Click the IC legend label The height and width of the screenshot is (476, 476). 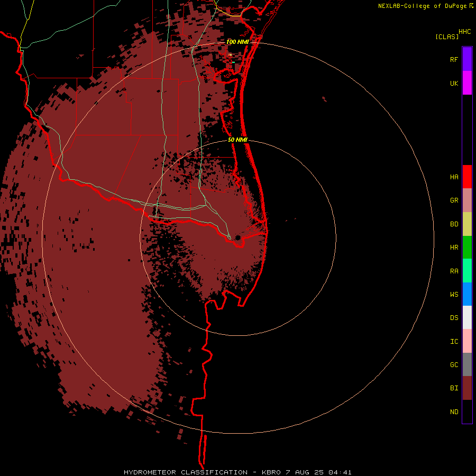454,342
